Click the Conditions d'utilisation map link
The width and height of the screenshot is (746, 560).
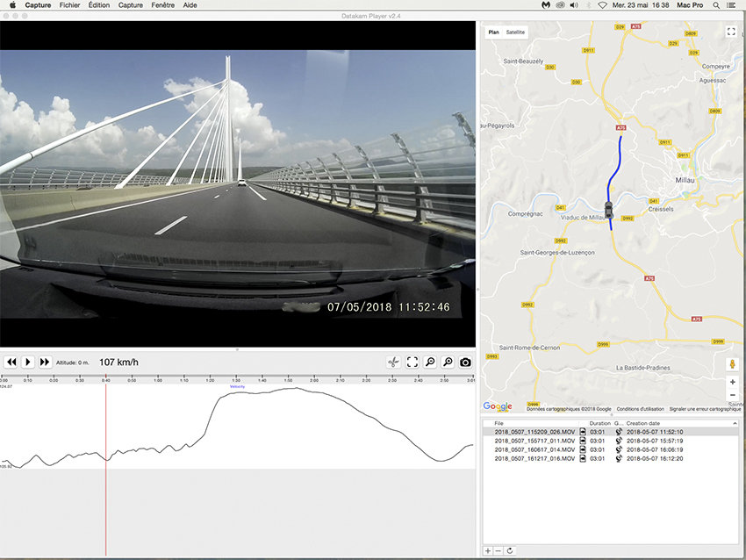[640, 409]
